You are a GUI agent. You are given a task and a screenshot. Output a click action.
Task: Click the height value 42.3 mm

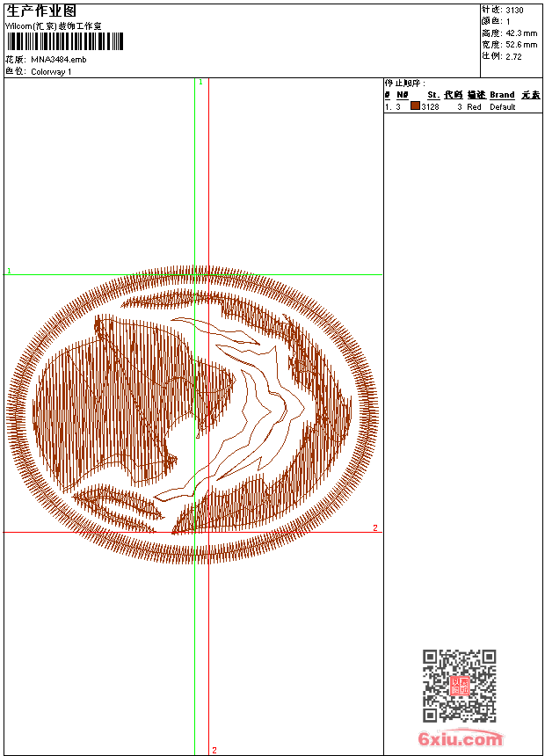tap(520, 33)
